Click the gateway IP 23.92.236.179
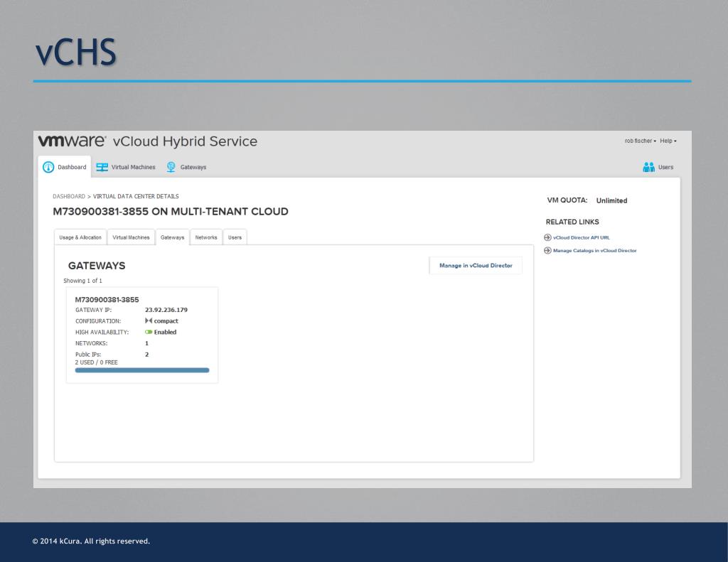Screen dimensions: 728x562 (166, 310)
